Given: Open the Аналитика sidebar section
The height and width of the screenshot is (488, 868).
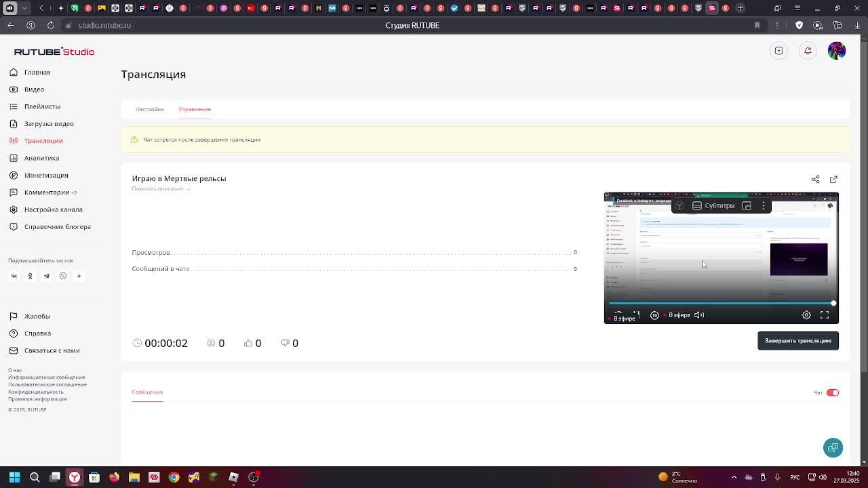Looking at the screenshot, I should 41,158.
